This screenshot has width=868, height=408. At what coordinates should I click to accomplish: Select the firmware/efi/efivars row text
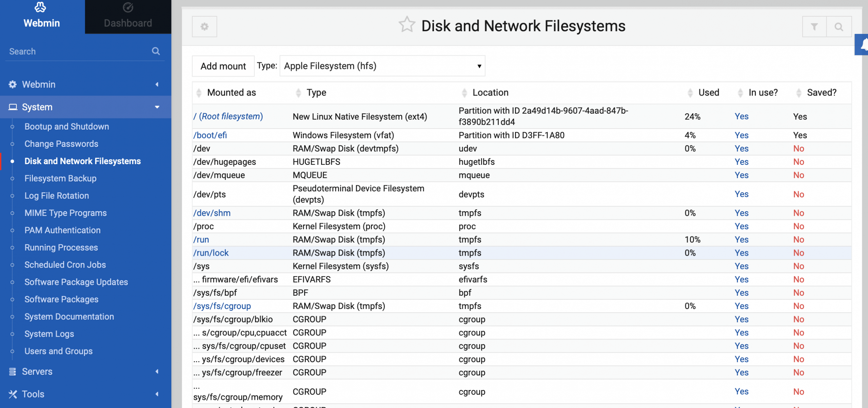[x=236, y=279]
